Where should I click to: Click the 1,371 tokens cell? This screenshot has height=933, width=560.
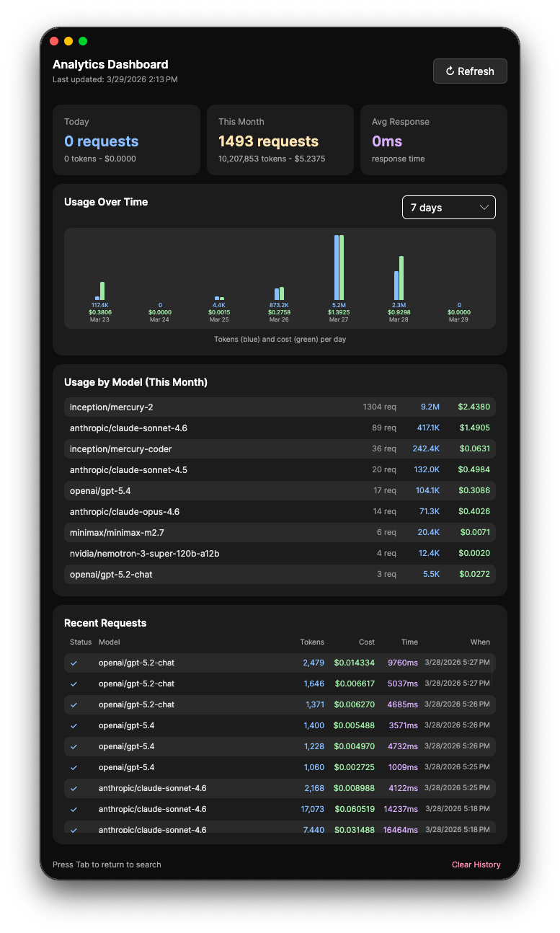click(x=314, y=704)
